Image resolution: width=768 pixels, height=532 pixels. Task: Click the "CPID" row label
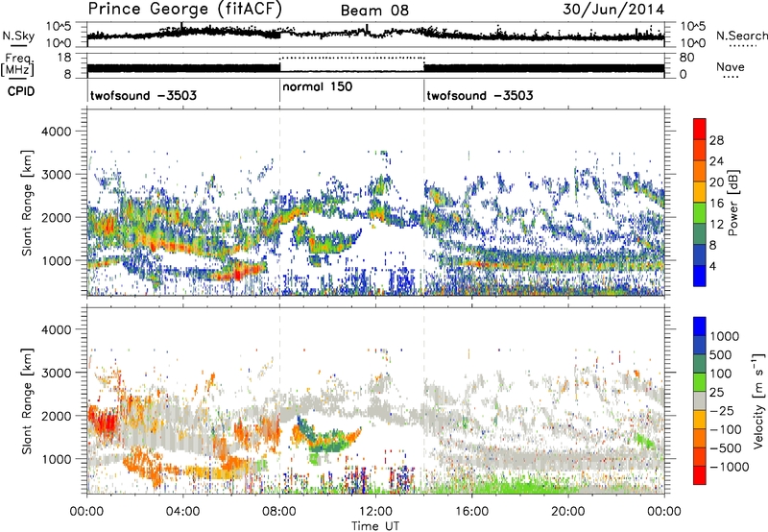(x=21, y=90)
